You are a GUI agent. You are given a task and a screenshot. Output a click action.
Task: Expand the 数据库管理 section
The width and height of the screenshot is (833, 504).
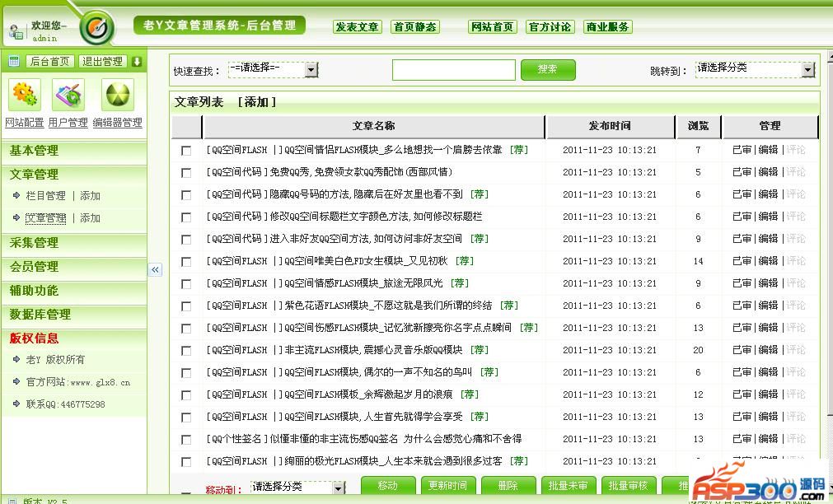point(73,315)
